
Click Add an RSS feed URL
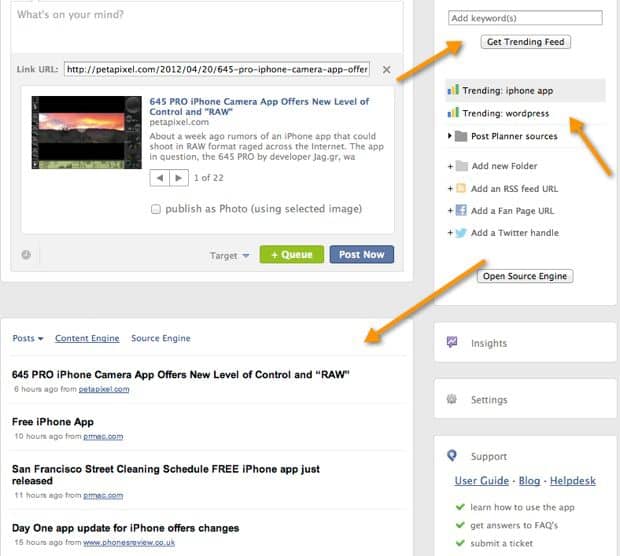point(514,189)
